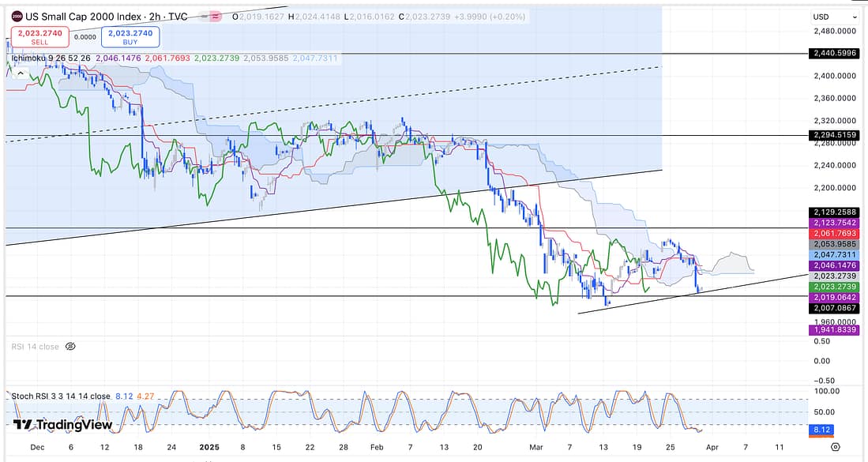
Task: Click the 2,440.5996 horizontal line price label
Action: pos(835,53)
